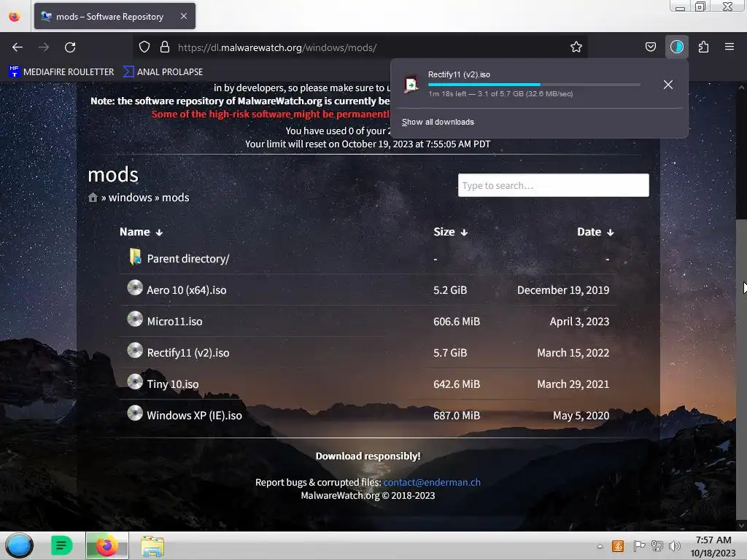Click the address bar URL
This screenshot has width=747, height=560.
pos(277,47)
